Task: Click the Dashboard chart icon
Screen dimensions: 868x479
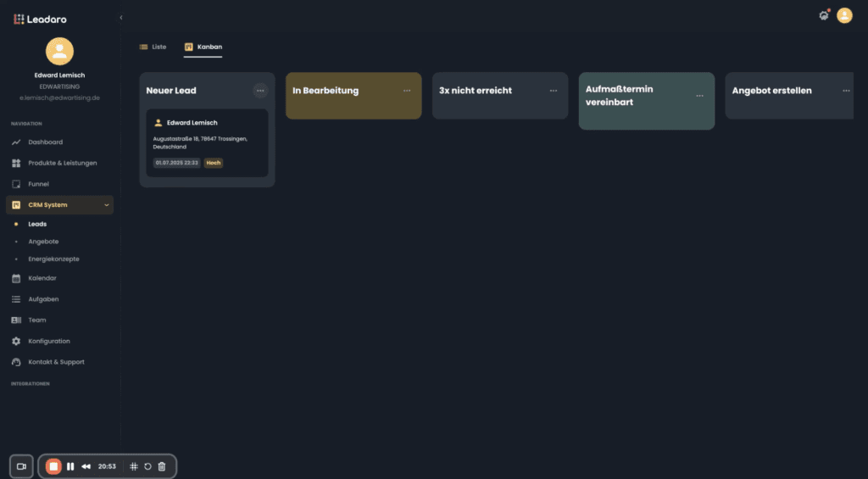Action: tap(16, 142)
